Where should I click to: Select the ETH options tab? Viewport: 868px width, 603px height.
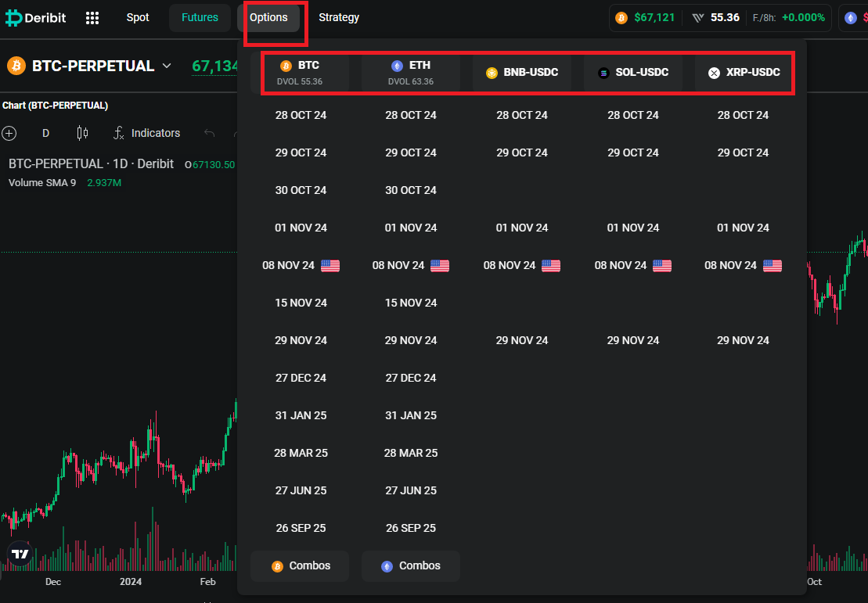pyautogui.click(x=411, y=73)
